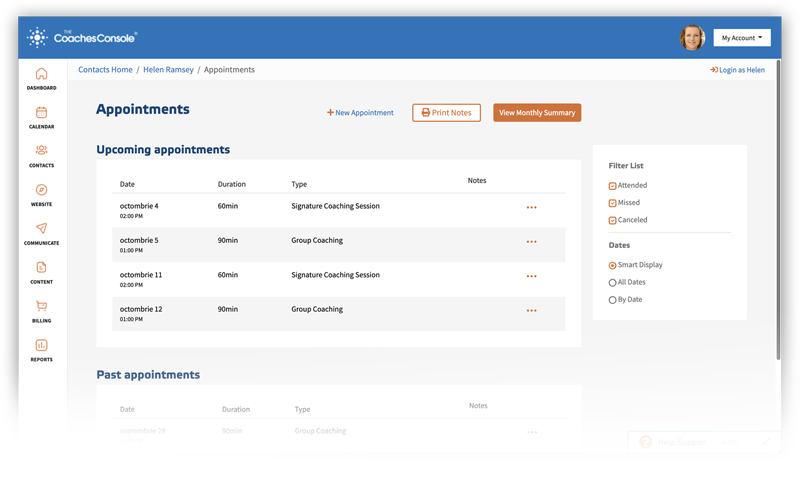800x480 pixels.
Task: Click View Monthly Summary button
Action: point(537,113)
